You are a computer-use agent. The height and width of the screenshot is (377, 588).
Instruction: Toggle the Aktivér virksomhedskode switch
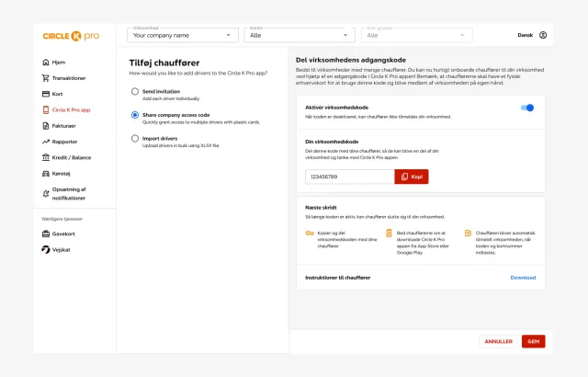tap(527, 108)
